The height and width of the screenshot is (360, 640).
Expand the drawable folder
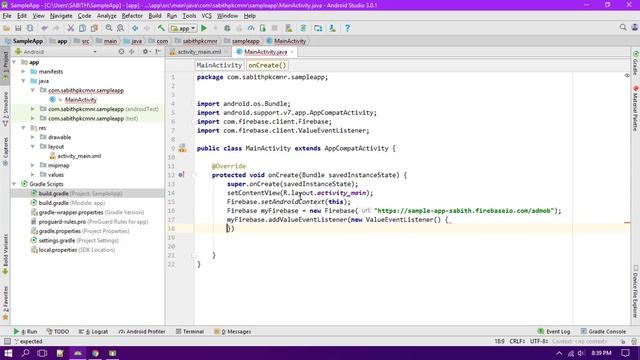tap(33, 137)
